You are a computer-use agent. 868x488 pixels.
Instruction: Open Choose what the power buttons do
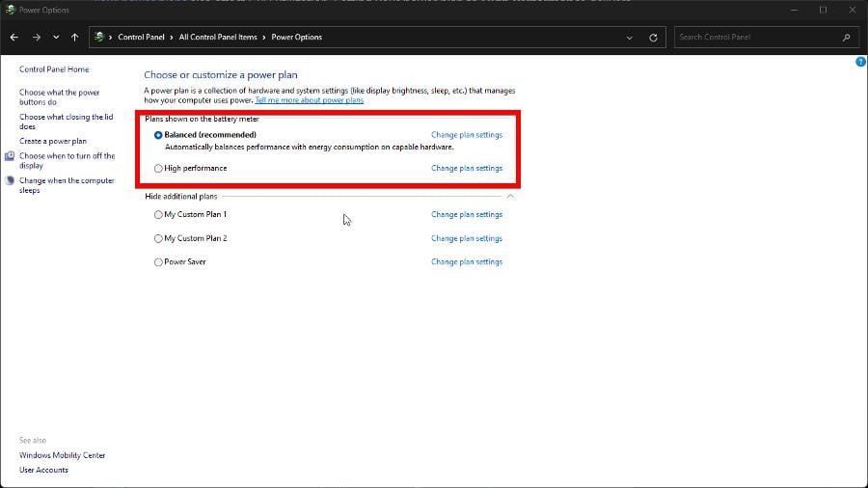coord(59,96)
